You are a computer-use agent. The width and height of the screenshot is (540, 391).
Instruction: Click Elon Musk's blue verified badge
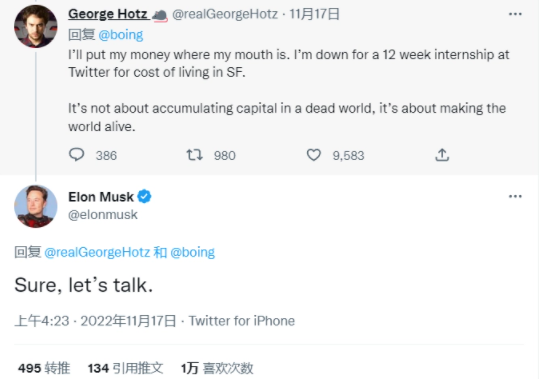click(x=144, y=196)
